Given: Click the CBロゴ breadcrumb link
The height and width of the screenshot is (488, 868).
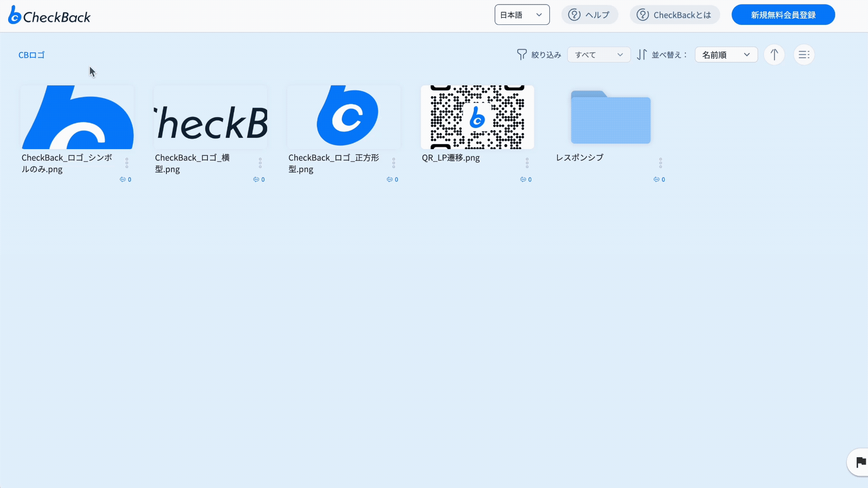Looking at the screenshot, I should [x=31, y=55].
